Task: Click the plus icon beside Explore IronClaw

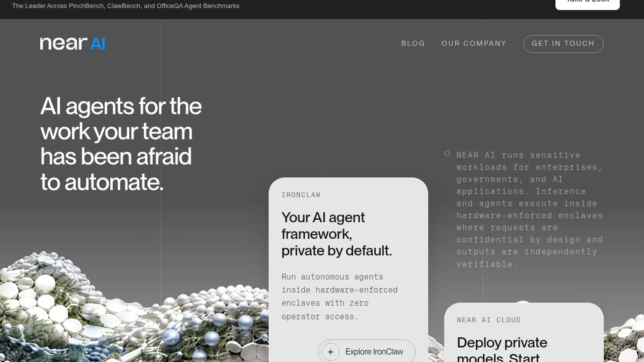Action: point(330,352)
